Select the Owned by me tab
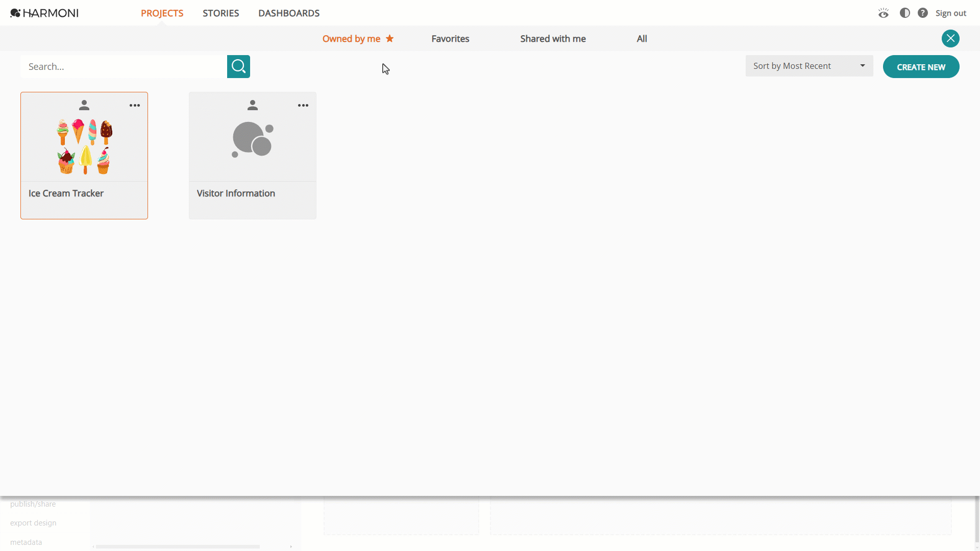Image resolution: width=980 pixels, height=551 pixels. (x=351, y=39)
